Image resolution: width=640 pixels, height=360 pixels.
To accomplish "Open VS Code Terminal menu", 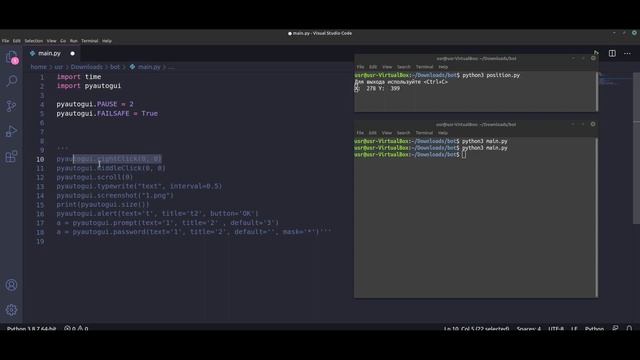I will (89, 41).
